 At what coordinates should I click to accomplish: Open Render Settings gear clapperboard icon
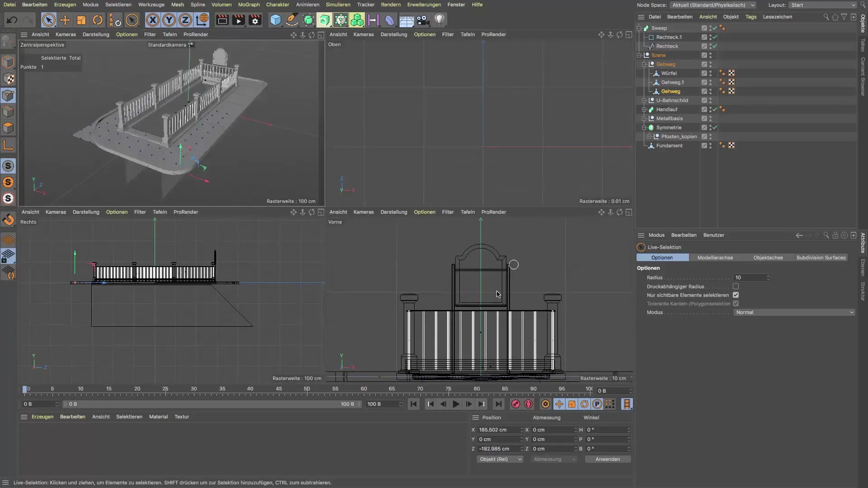[255, 20]
